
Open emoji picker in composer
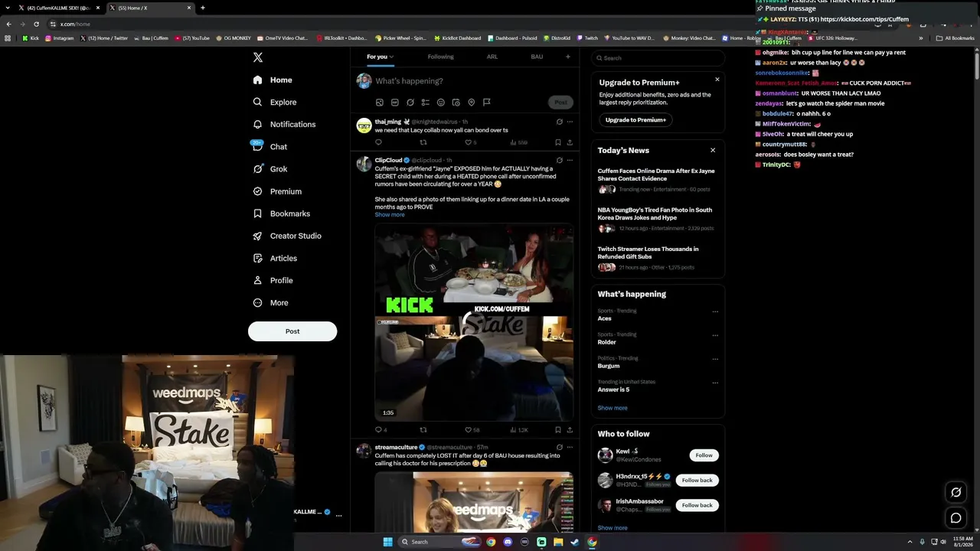click(x=441, y=103)
